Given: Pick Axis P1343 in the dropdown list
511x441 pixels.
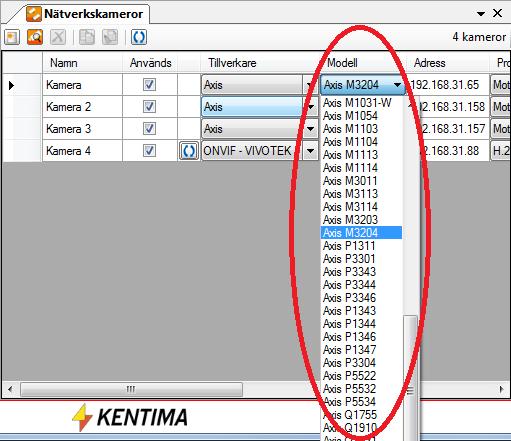Looking at the screenshot, I should tap(361, 311).
